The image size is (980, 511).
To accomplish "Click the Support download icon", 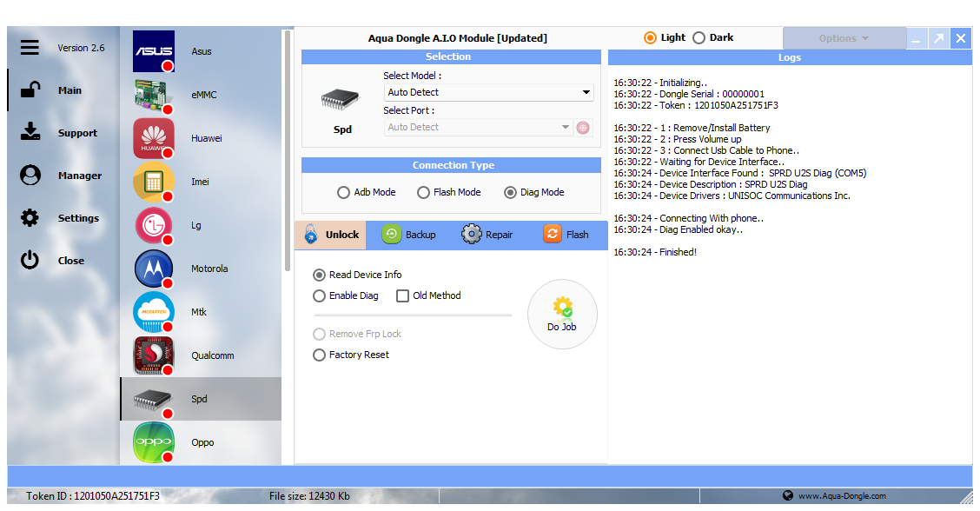I will pos(30,132).
